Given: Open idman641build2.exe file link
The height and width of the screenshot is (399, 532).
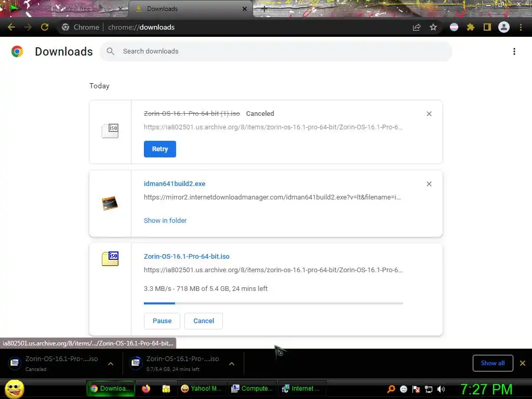Looking at the screenshot, I should click(x=175, y=183).
